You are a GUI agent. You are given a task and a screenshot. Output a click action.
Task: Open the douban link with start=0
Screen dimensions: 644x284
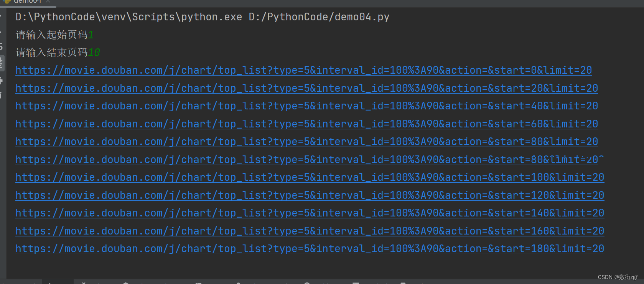[x=303, y=70]
